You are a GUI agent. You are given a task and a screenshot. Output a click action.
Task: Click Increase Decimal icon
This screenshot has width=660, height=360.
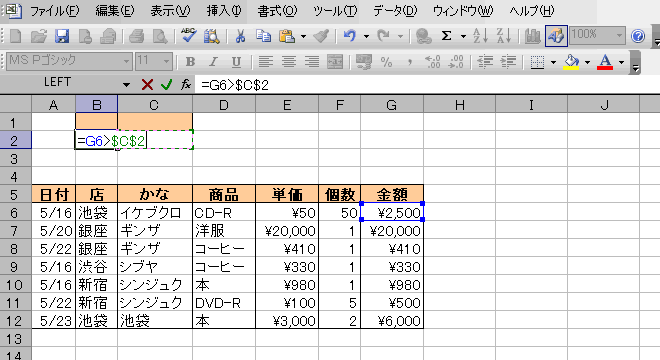click(x=433, y=62)
